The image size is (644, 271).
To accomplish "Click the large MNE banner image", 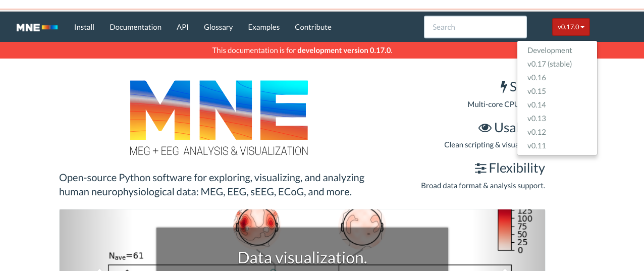I will 219,118.
